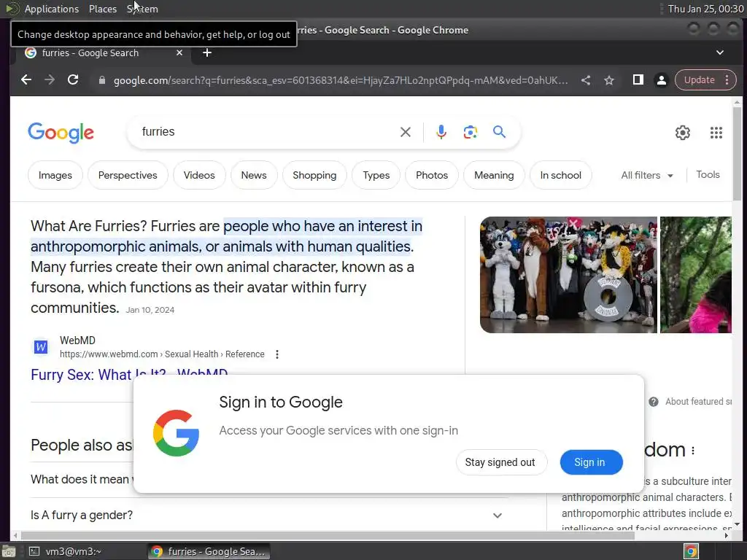Select the Perspectives filter chip
Viewport: 747px width, 560px height.
tap(128, 175)
